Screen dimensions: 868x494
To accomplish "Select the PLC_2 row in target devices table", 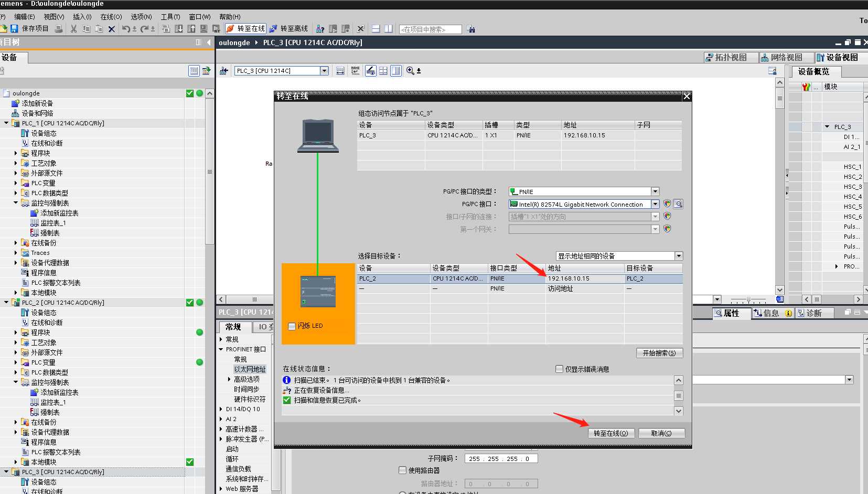I will tap(520, 278).
